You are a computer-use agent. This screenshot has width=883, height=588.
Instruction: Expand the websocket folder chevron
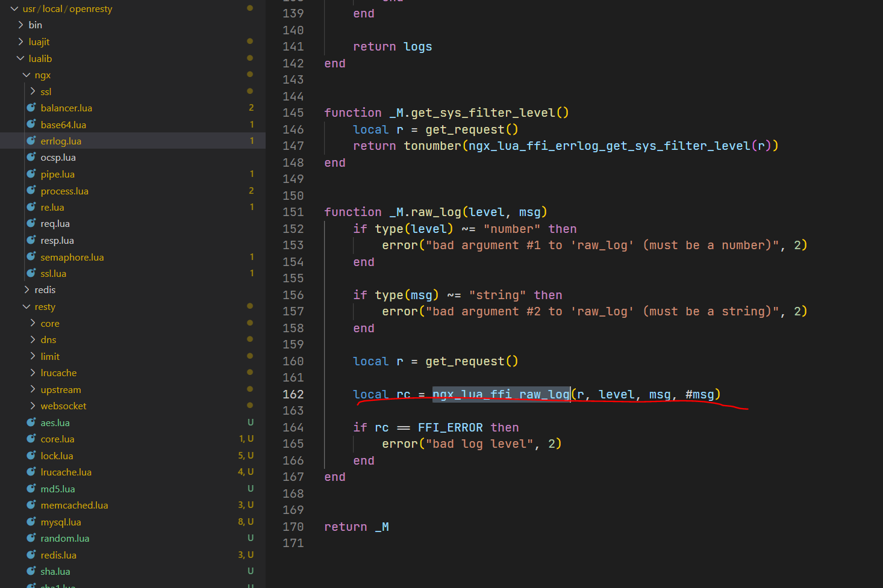tap(33, 406)
